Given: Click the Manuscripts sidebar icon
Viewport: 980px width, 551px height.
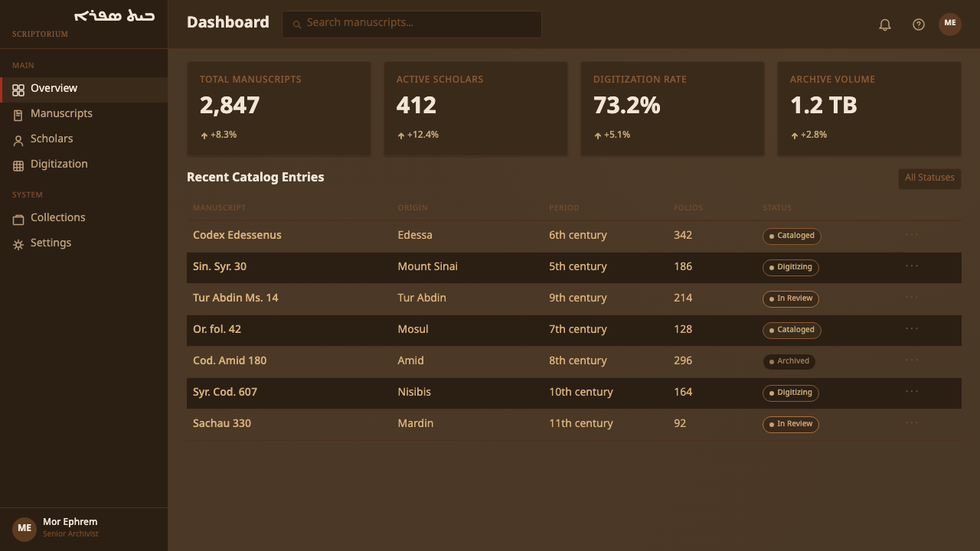Looking at the screenshot, I should (x=18, y=115).
